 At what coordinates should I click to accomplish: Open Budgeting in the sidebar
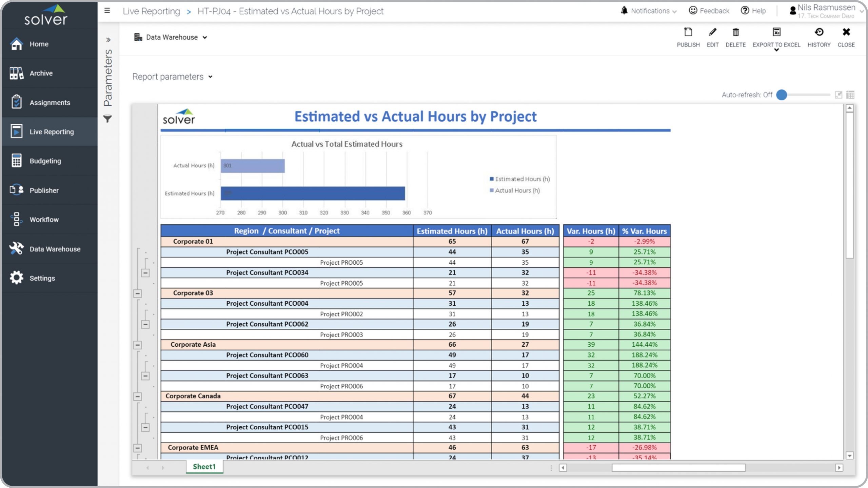coord(45,161)
